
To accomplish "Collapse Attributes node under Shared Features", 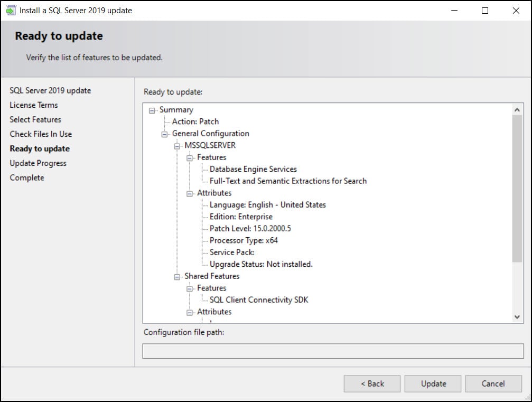I will click(190, 312).
